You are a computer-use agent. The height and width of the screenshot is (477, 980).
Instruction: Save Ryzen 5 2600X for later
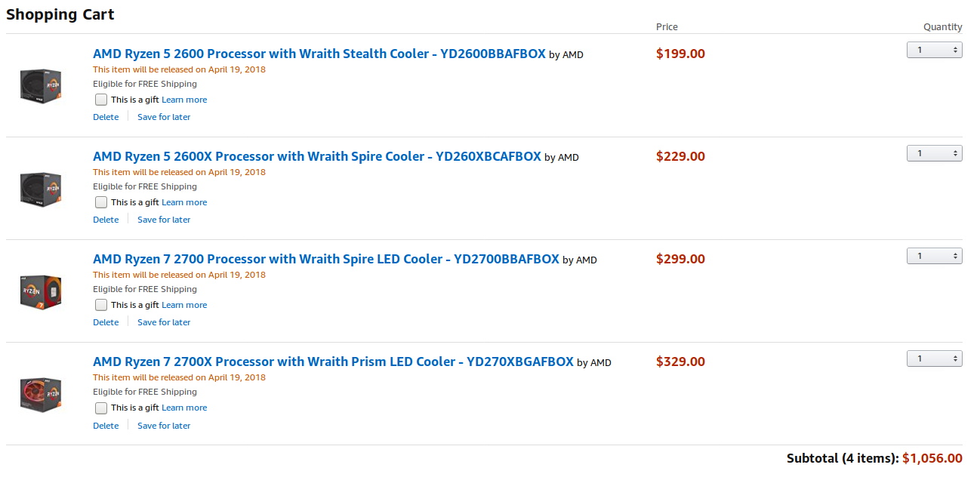coord(164,220)
